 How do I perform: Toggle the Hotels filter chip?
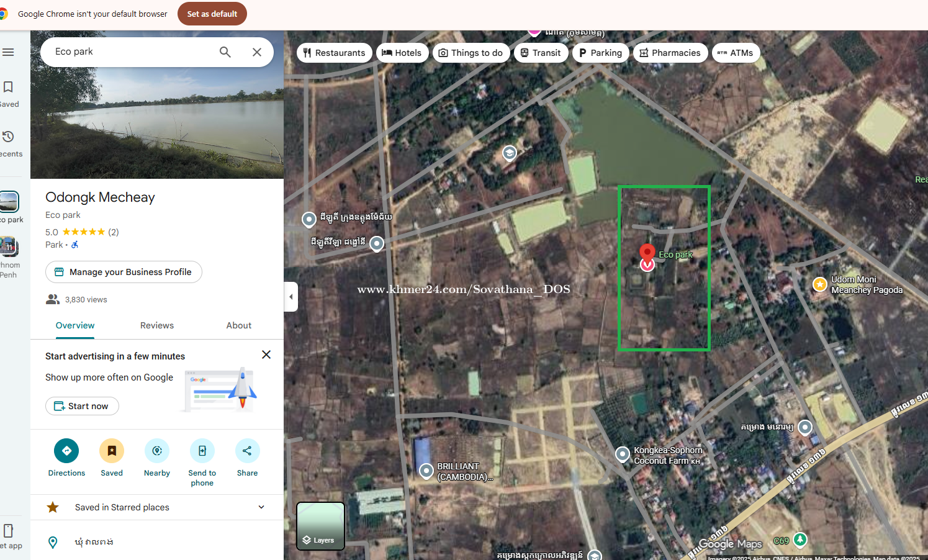(402, 53)
